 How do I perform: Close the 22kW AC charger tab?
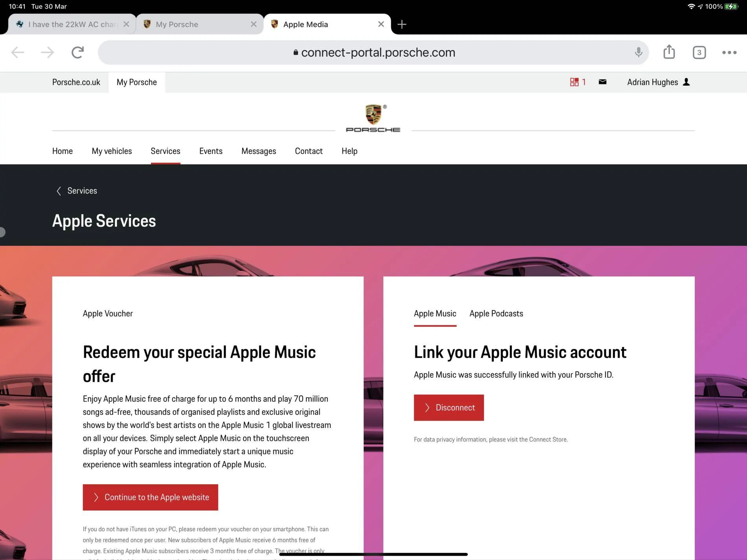(x=126, y=24)
